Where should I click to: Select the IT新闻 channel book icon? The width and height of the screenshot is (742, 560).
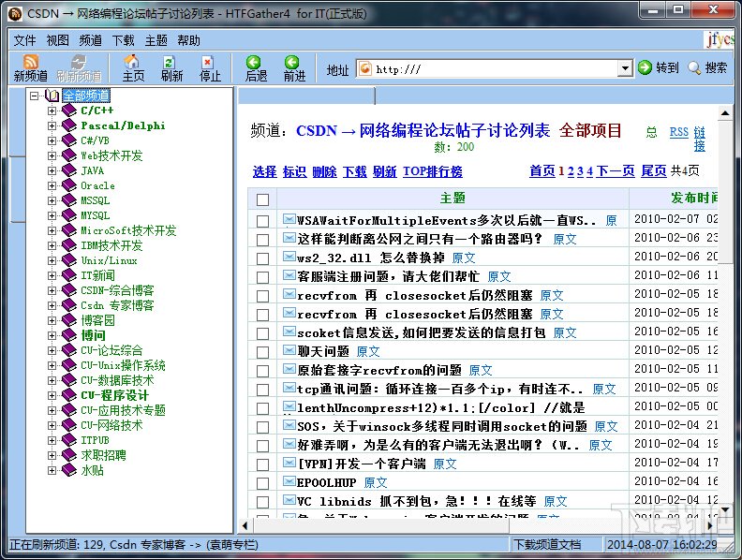pos(69,275)
